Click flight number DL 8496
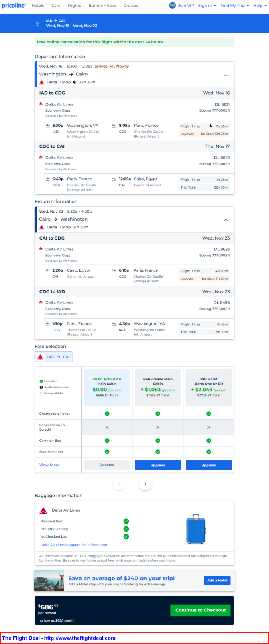269x644 pixels. click(x=222, y=303)
